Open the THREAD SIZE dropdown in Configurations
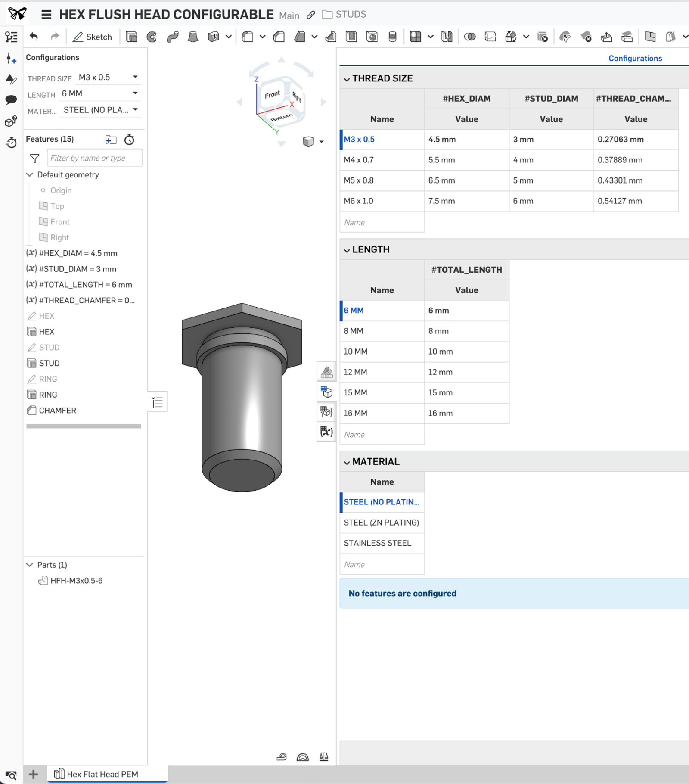The width and height of the screenshot is (689, 784). 107,77
